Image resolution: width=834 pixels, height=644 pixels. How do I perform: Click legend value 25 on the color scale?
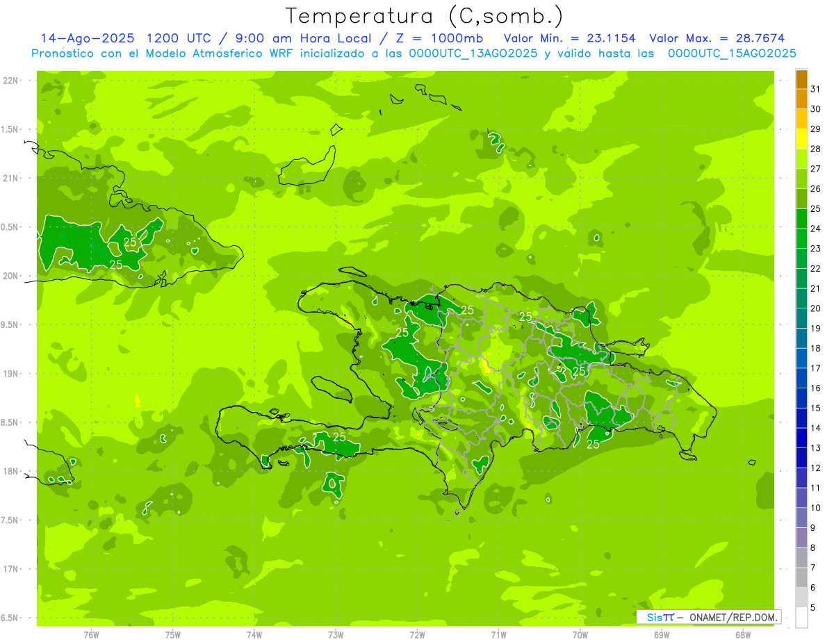tap(816, 208)
